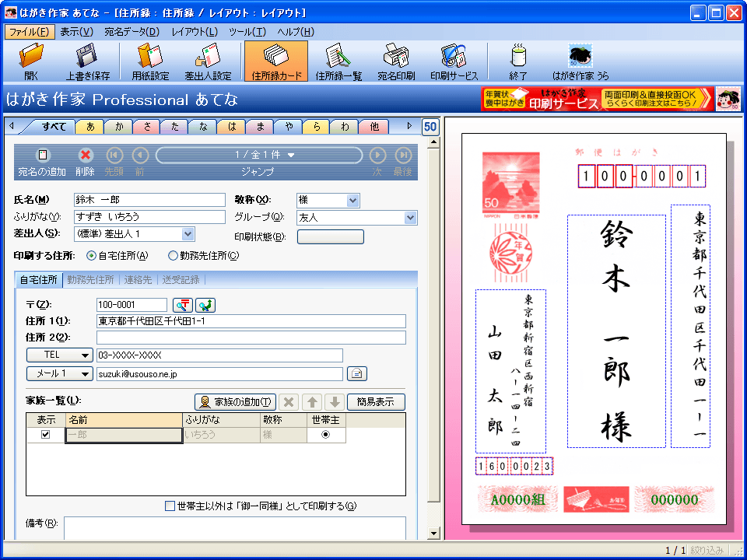Click the 終了 exit icon
Viewport: 747px width, 560px height.
click(x=518, y=61)
